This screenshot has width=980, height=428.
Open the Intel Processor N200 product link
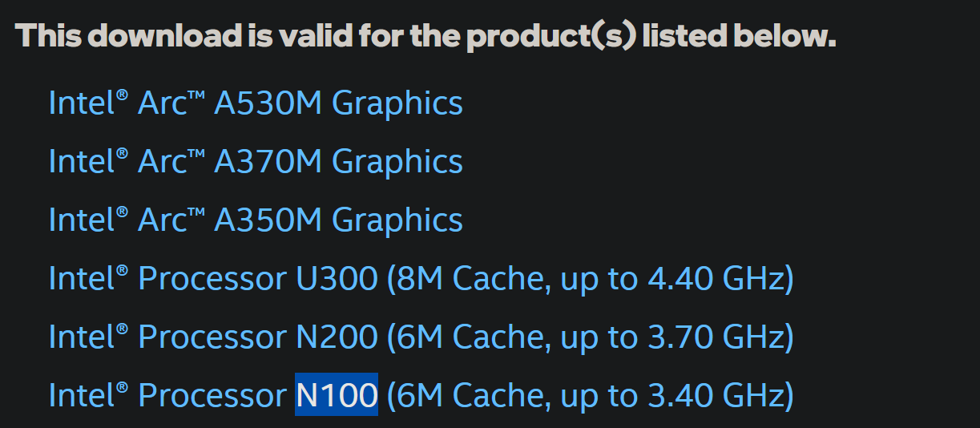pos(421,337)
